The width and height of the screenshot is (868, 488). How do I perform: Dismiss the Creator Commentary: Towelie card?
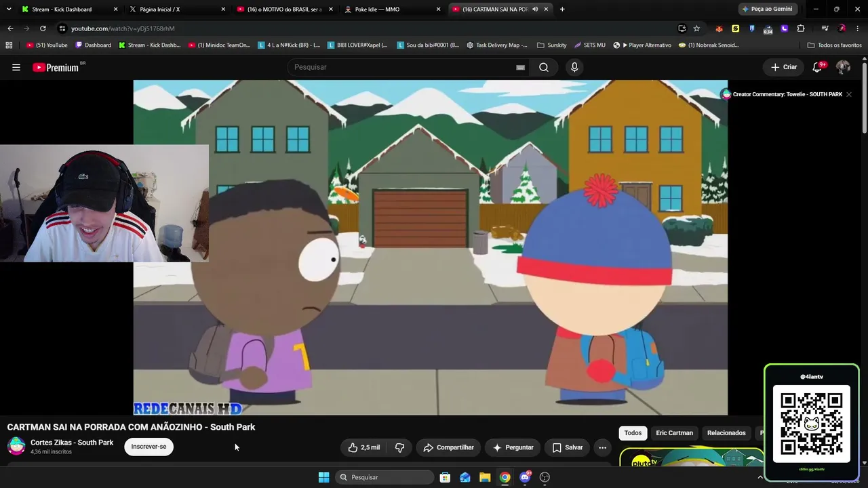pyautogui.click(x=848, y=94)
